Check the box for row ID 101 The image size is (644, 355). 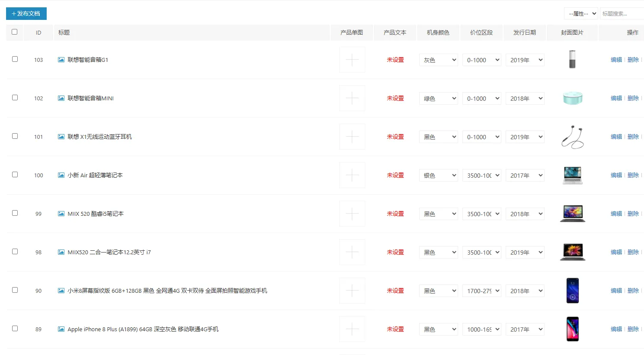(15, 136)
